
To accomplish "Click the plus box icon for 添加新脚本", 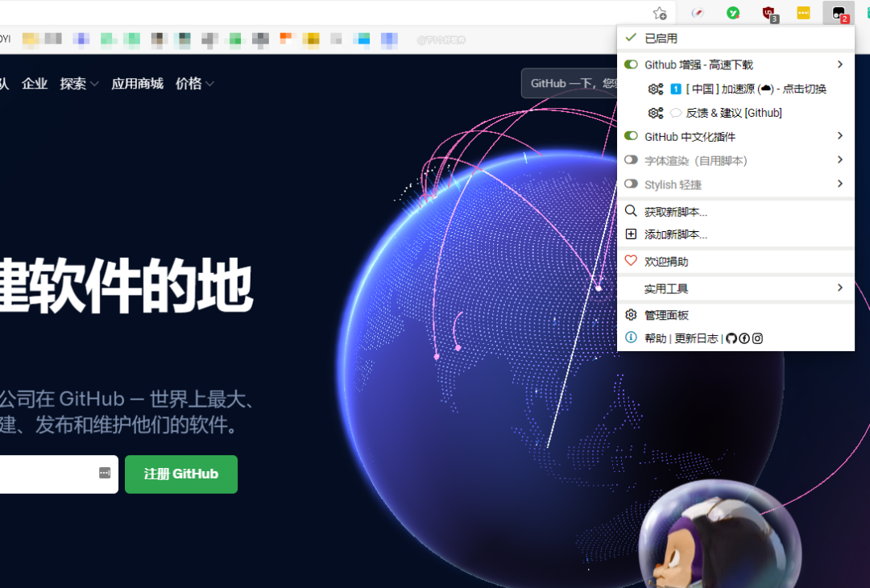I will [x=631, y=234].
